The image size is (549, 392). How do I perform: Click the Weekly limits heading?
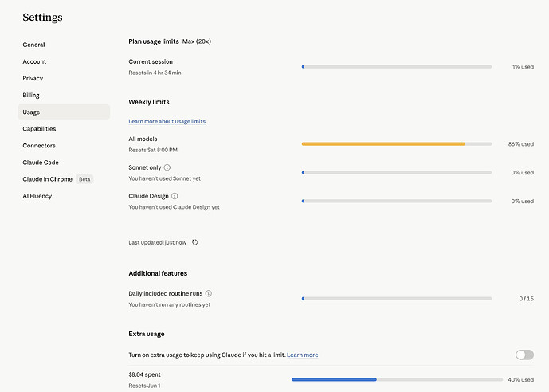(149, 102)
